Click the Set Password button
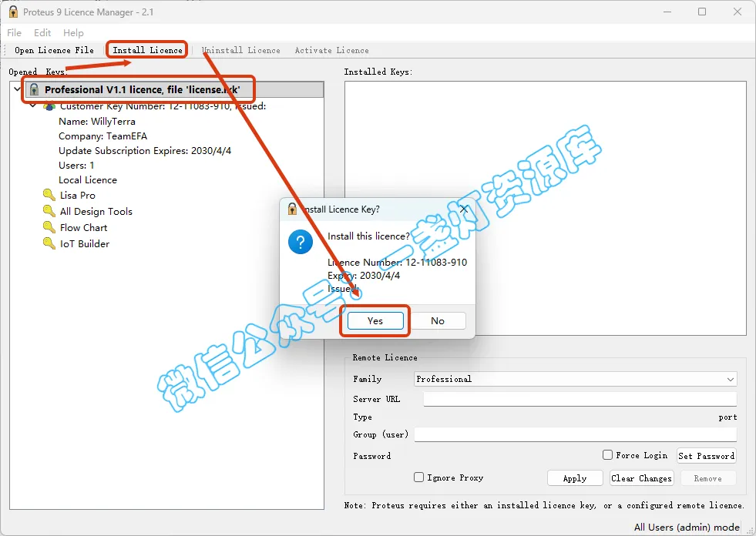This screenshot has width=756, height=536. pyautogui.click(x=707, y=455)
